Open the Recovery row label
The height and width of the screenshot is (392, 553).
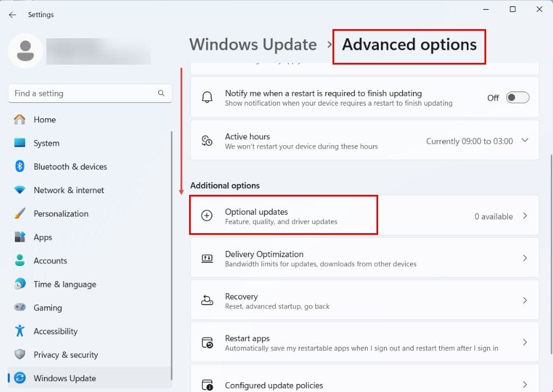[241, 297]
